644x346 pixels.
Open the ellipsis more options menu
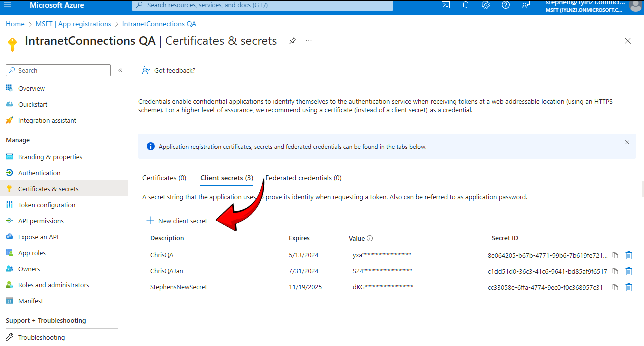point(309,41)
